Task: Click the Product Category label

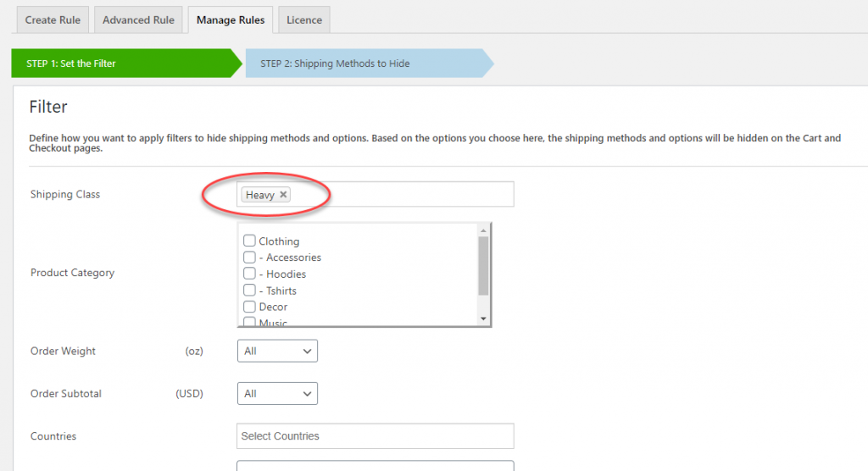Action: coord(73,272)
